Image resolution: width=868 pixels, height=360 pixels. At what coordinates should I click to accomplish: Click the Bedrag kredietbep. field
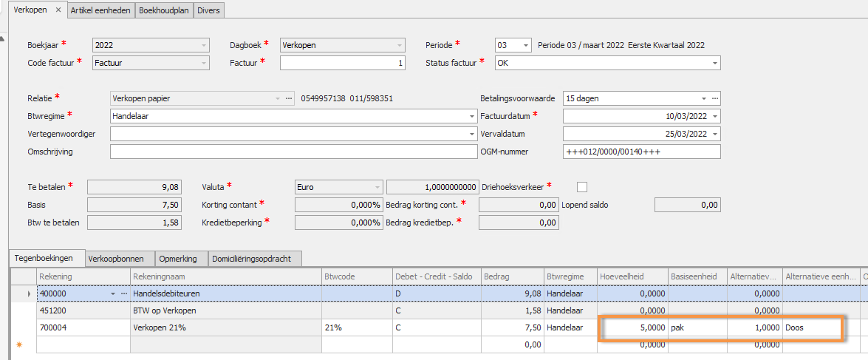tap(519, 223)
